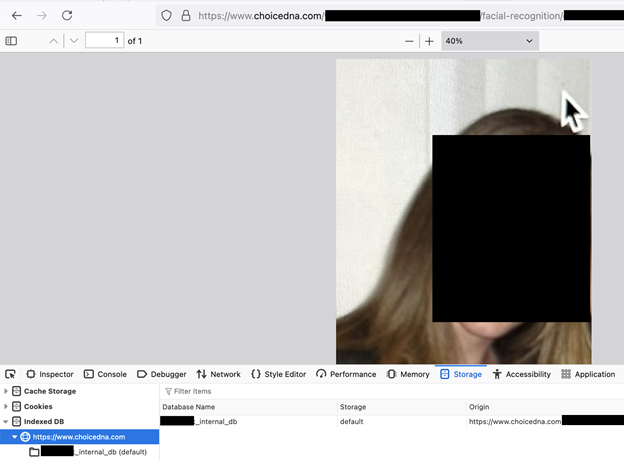Image resolution: width=624 pixels, height=460 pixels.
Task: Zoom in with the plus button
Action: tap(429, 41)
